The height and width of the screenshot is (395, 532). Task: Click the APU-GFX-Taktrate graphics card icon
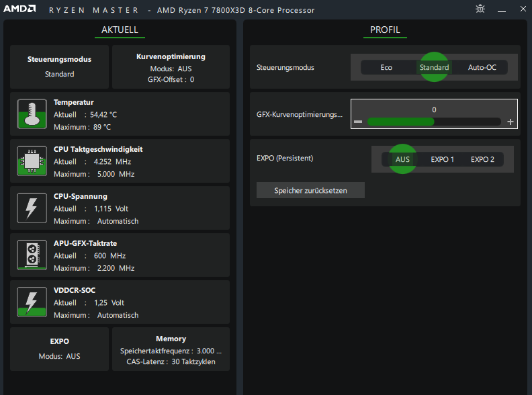tap(32, 255)
